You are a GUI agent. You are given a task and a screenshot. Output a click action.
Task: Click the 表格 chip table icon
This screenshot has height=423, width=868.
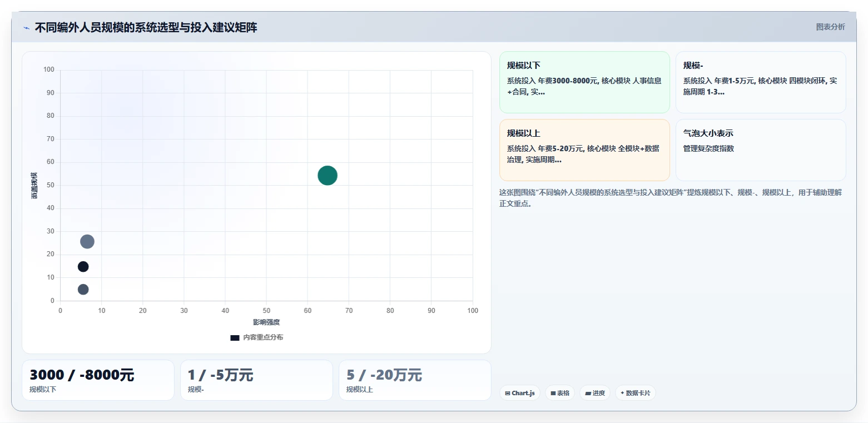(553, 393)
